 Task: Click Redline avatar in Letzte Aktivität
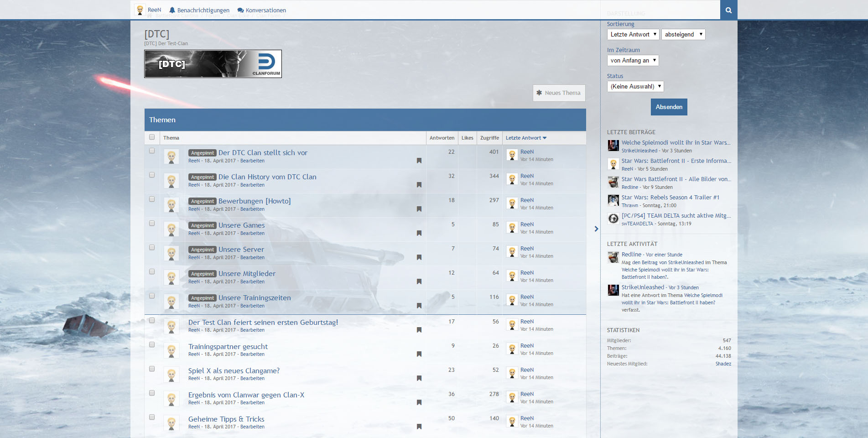pyautogui.click(x=613, y=257)
